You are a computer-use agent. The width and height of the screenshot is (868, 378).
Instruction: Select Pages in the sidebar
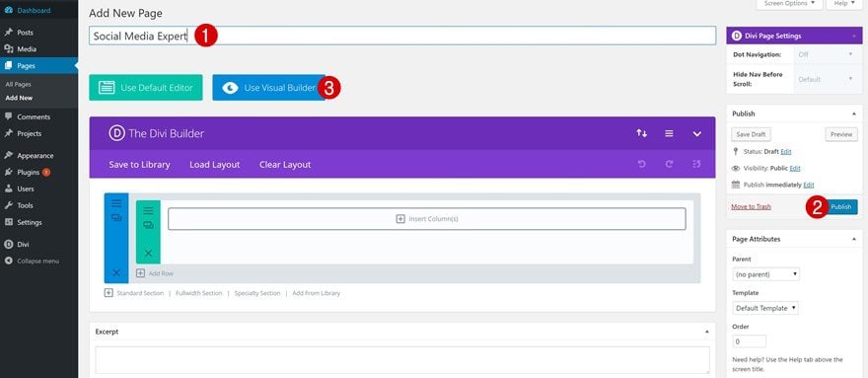click(x=26, y=66)
